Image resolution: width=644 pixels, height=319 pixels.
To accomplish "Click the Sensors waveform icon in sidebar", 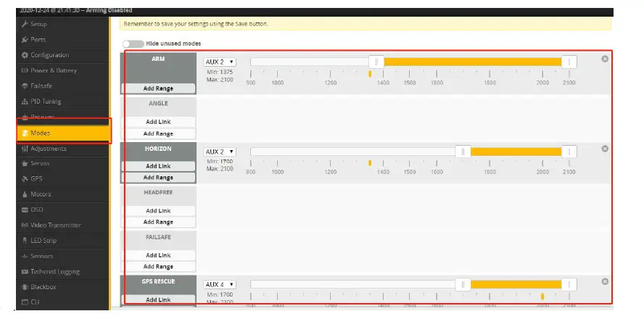I will click(25, 256).
